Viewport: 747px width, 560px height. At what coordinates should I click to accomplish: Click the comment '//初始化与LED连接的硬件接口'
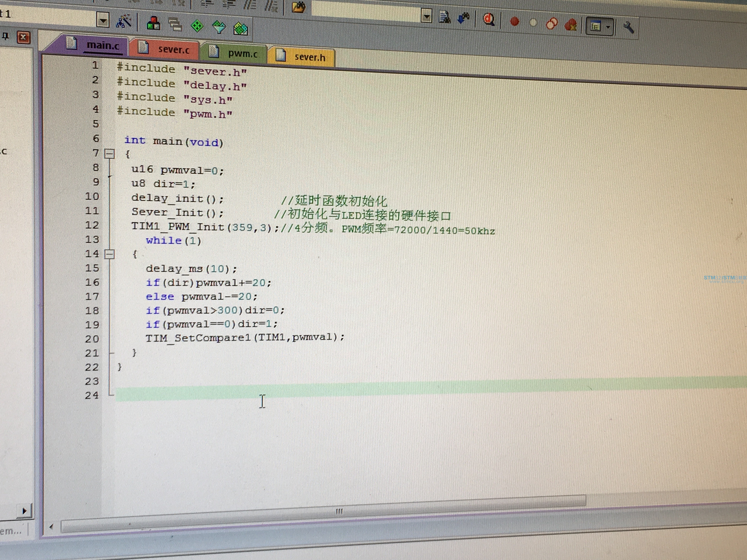coord(362,215)
